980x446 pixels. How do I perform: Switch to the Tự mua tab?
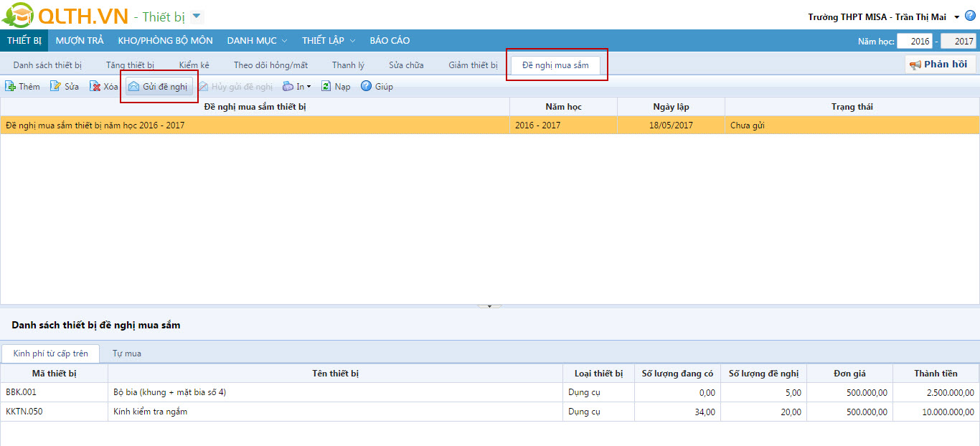(x=127, y=354)
